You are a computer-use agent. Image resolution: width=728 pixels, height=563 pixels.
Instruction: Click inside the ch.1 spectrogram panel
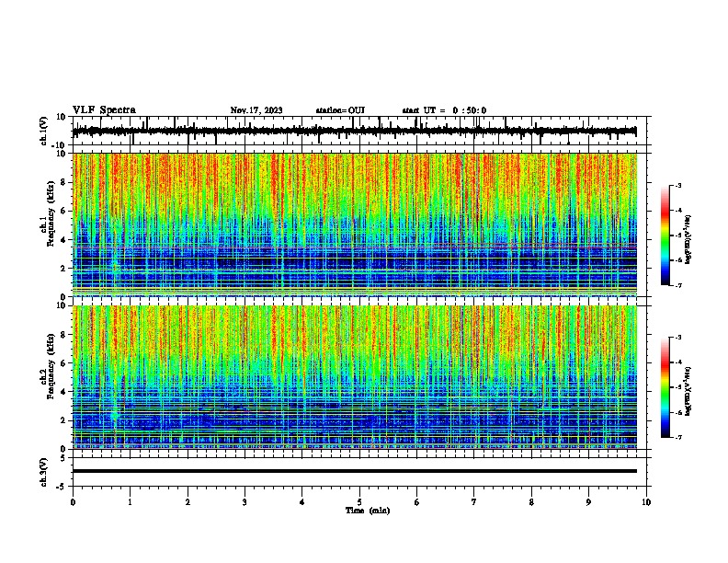354,224
